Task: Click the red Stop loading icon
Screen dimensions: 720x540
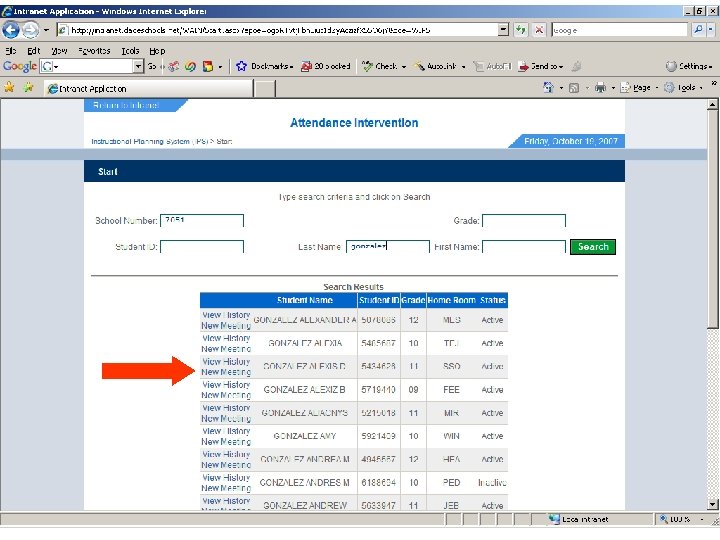Action: tap(539, 30)
